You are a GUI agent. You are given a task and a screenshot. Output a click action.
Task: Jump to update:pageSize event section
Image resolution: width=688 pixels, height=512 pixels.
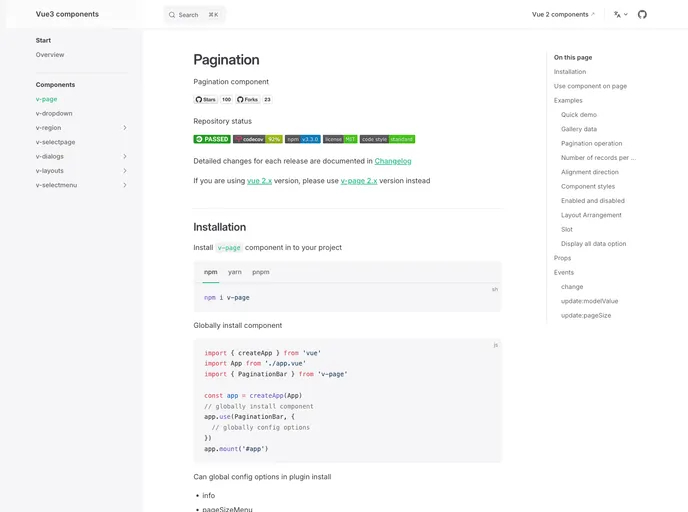click(586, 315)
